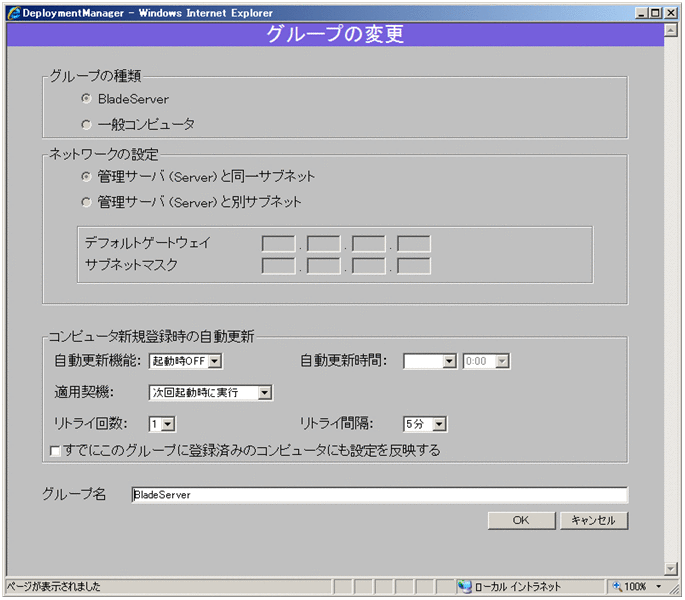The height and width of the screenshot is (600, 685).
Task: Click the third サブネットマスク octet field
Action: 369,266
